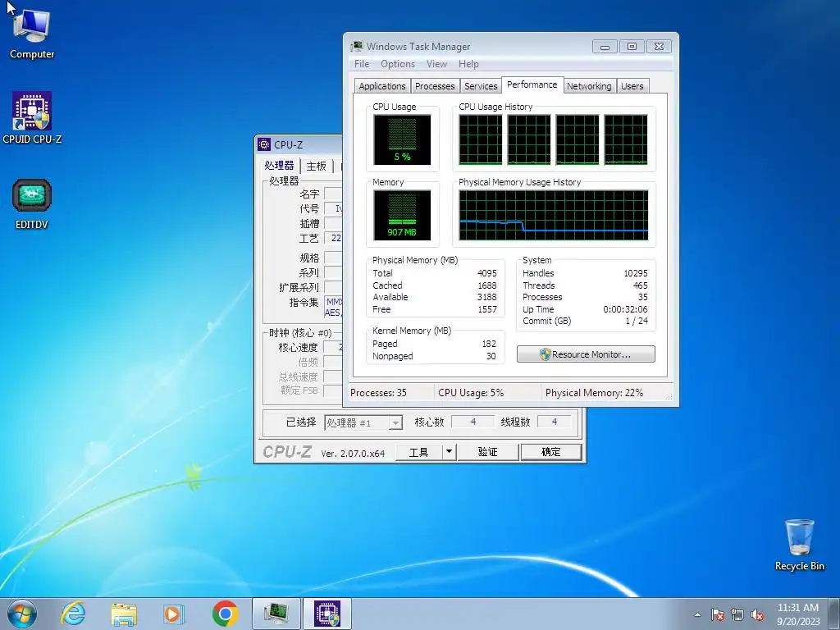Click the CPU-Z title bar icon
Image resolution: width=840 pixels, height=630 pixels.
point(264,144)
